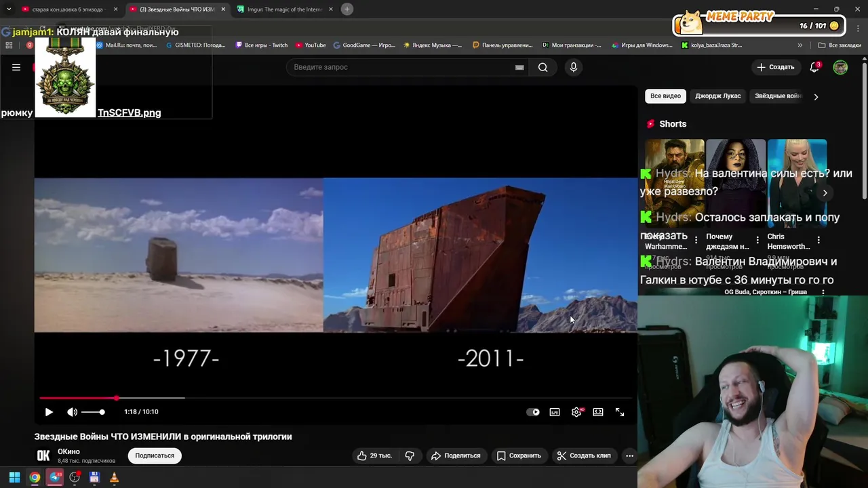
Task: Subscribe with the Подписаться button
Action: 155,455
